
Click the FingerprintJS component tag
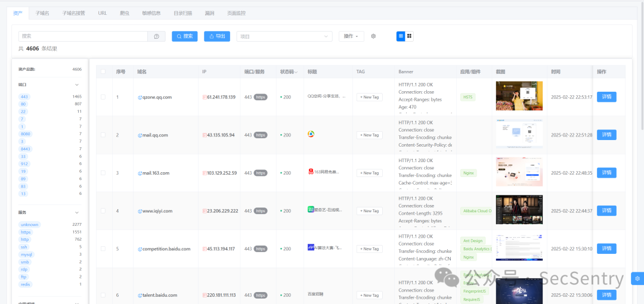pos(475,291)
